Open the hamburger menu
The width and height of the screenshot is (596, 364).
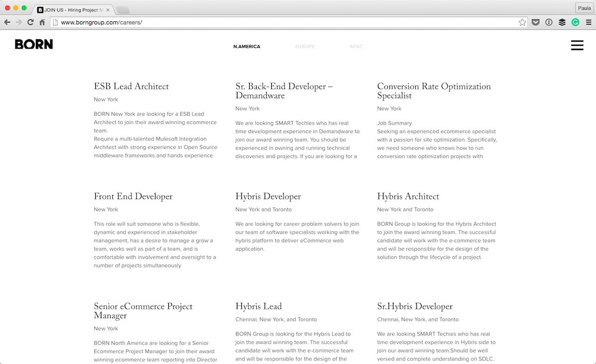pyautogui.click(x=577, y=45)
